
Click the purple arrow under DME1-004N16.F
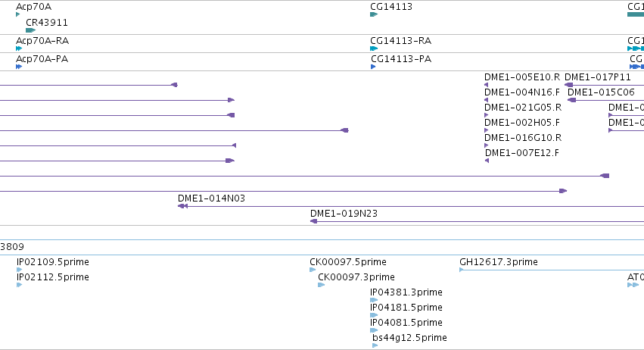487,100
